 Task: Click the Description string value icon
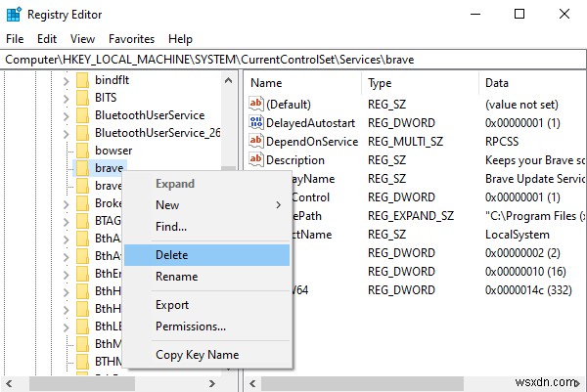pyautogui.click(x=256, y=159)
